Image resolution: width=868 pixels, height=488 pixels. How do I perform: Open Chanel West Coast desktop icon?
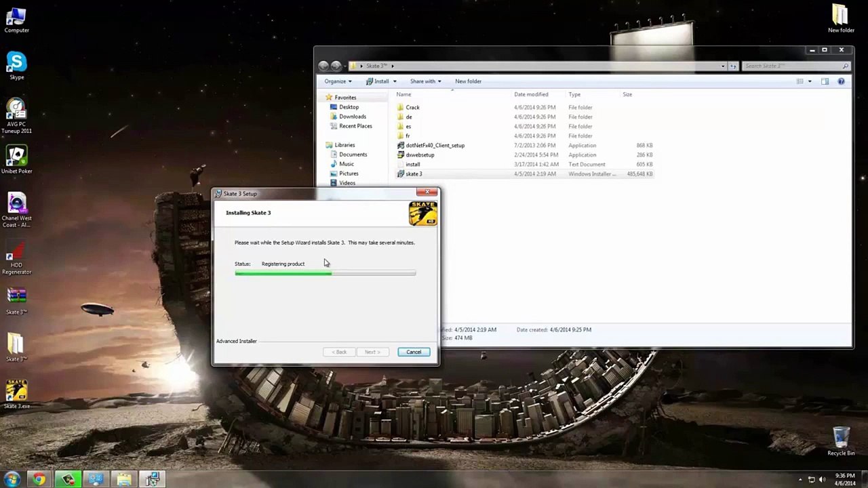[16, 210]
